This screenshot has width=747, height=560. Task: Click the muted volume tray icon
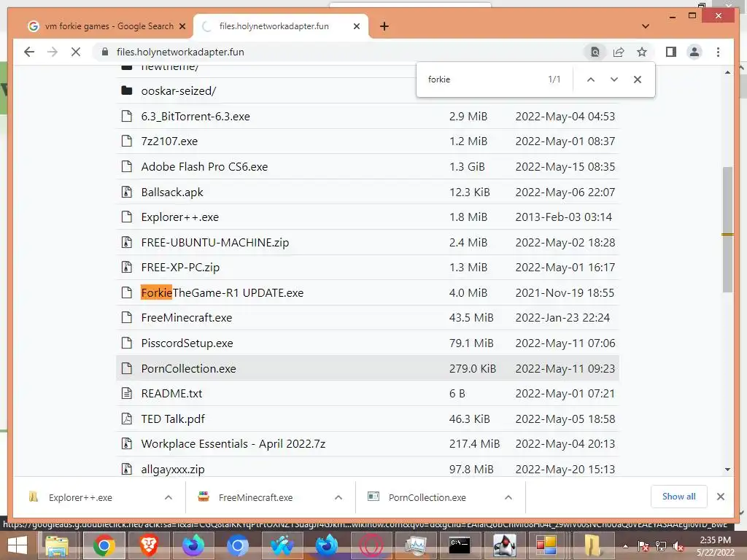pyautogui.click(x=678, y=546)
